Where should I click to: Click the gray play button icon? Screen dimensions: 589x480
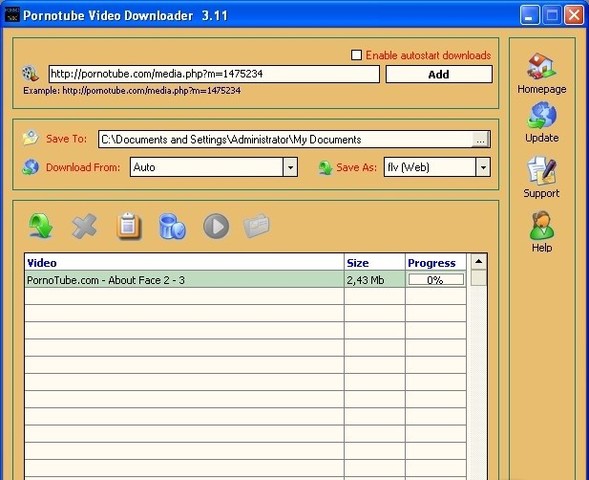pos(216,226)
